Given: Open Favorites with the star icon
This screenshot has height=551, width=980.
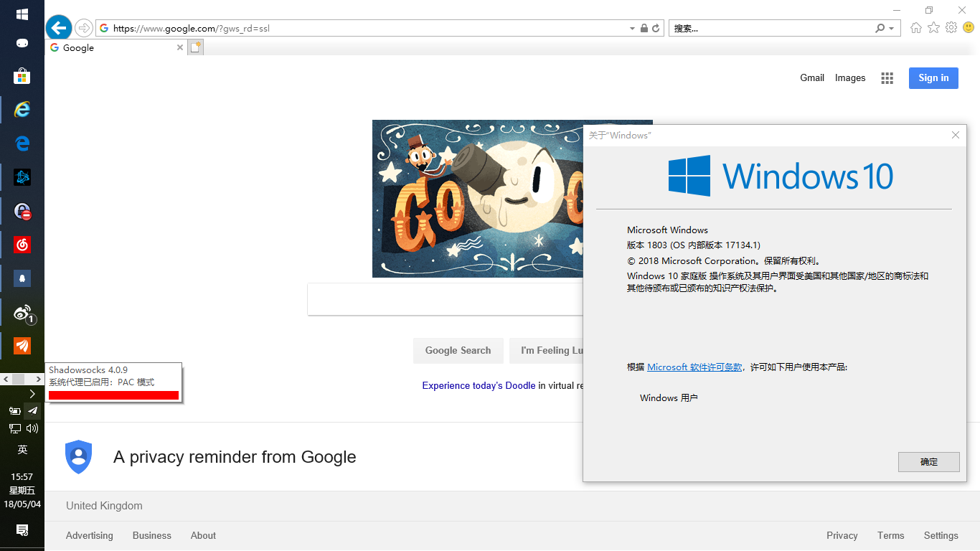Looking at the screenshot, I should (x=933, y=27).
